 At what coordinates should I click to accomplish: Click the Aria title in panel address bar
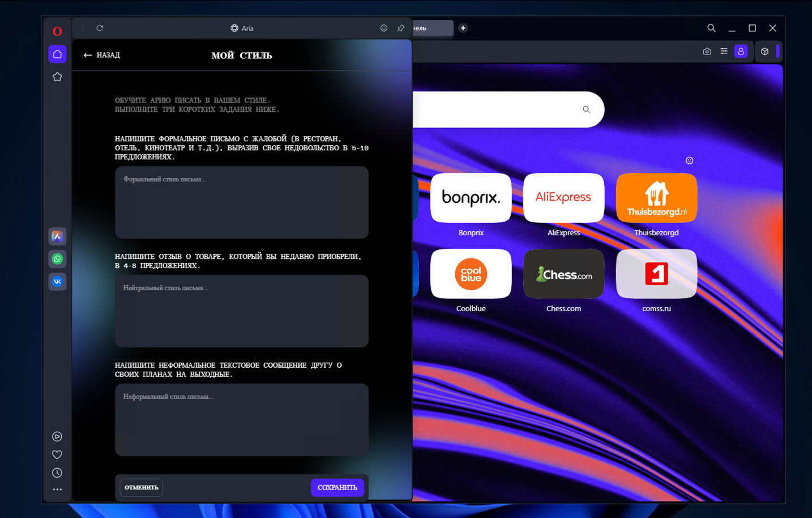[x=242, y=28]
